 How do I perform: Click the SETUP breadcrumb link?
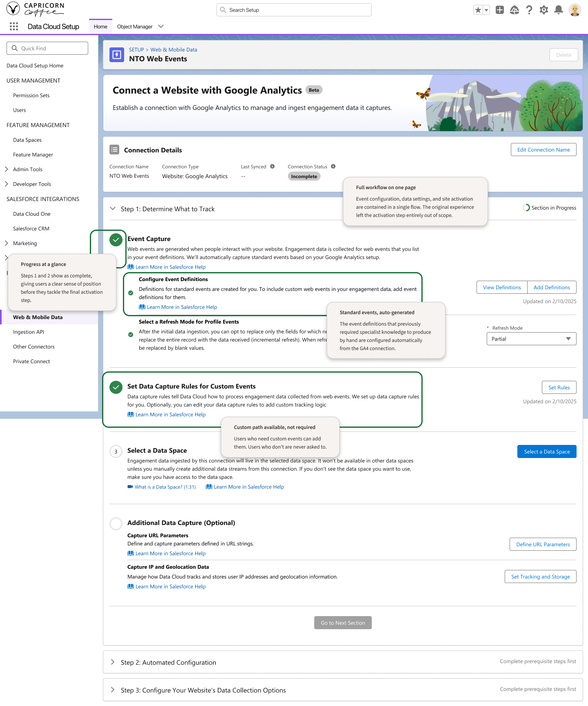pos(136,49)
